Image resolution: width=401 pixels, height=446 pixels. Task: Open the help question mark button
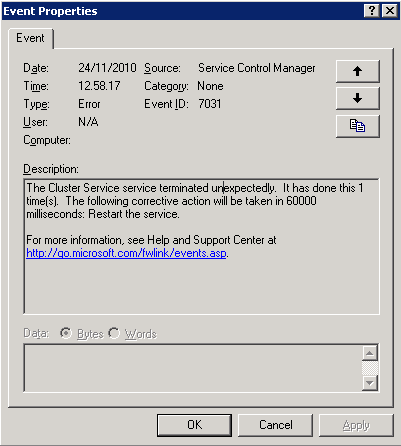[372, 11]
